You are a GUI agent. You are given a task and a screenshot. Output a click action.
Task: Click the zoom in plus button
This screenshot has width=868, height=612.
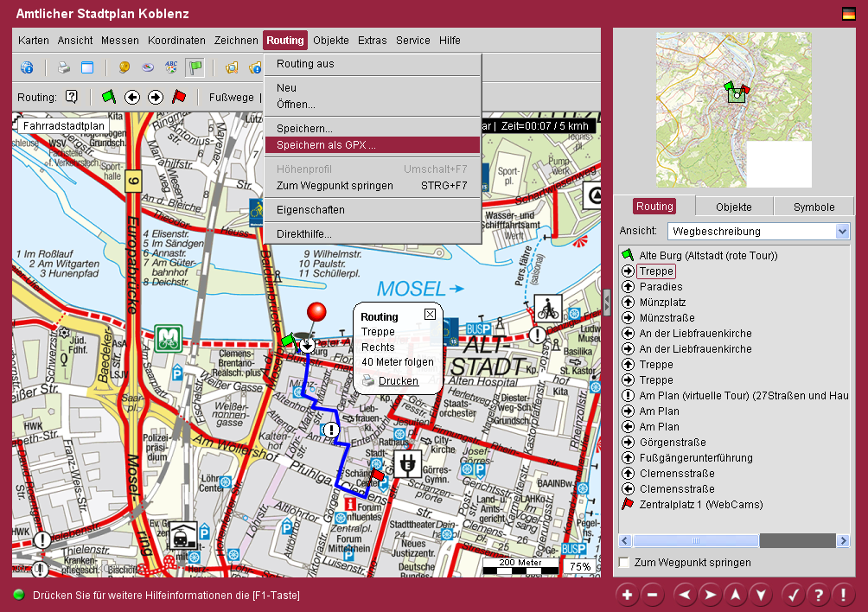627,595
